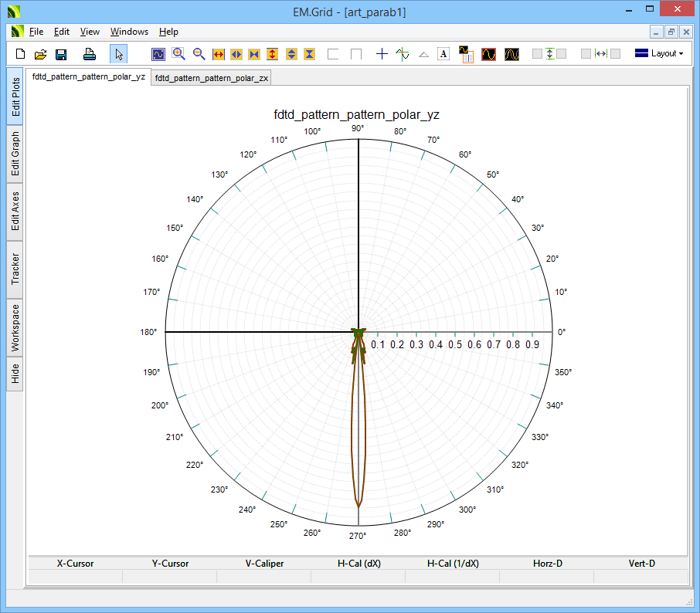
Task: Open the File menu
Action: (36, 32)
